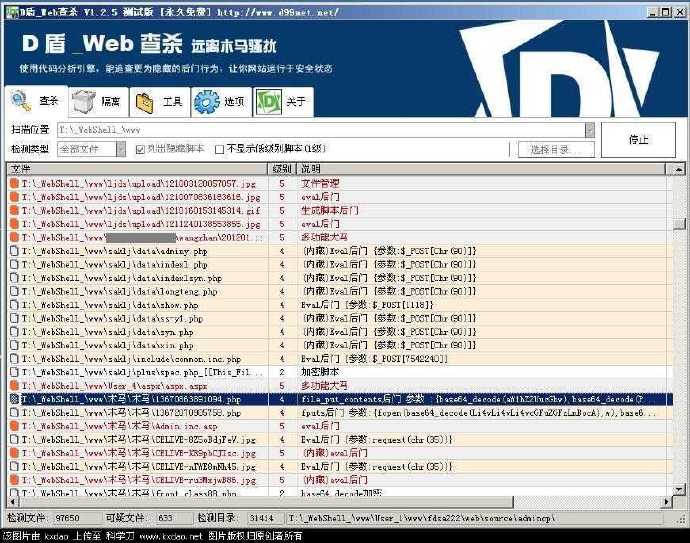
Task: Sort by the 文件 column header
Action: point(137,169)
